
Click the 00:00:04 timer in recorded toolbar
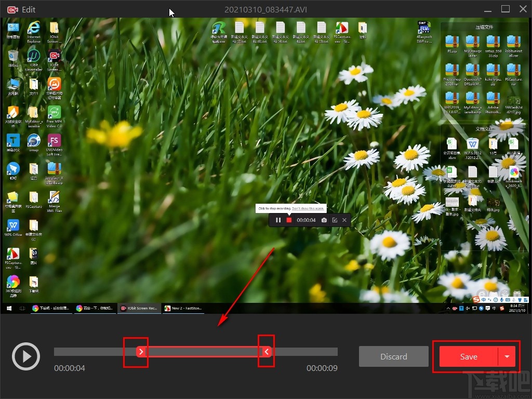coord(306,220)
